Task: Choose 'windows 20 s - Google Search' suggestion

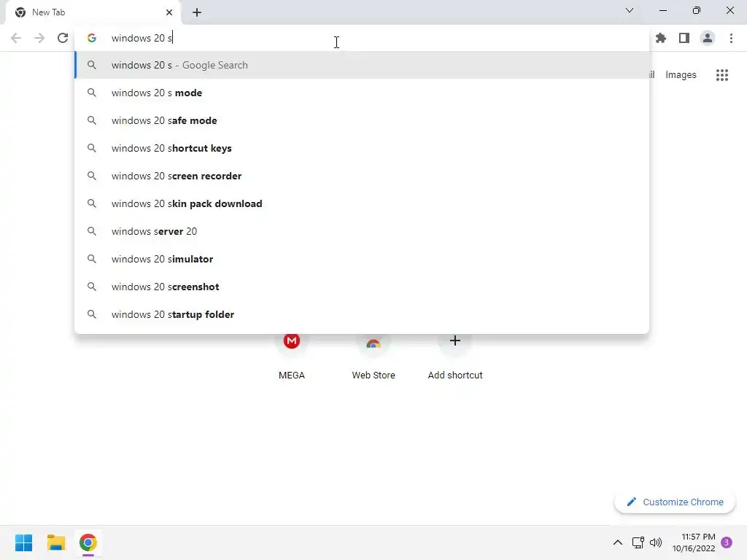Action: pos(362,65)
